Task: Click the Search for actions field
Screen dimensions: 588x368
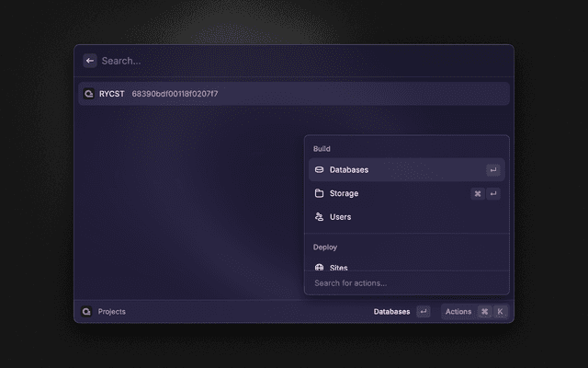Action: (406, 283)
